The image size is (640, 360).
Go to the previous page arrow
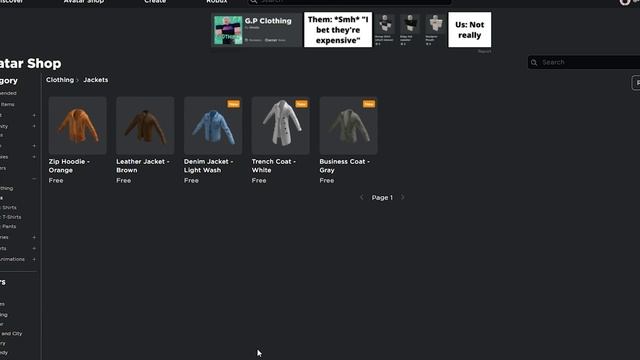coord(362,198)
